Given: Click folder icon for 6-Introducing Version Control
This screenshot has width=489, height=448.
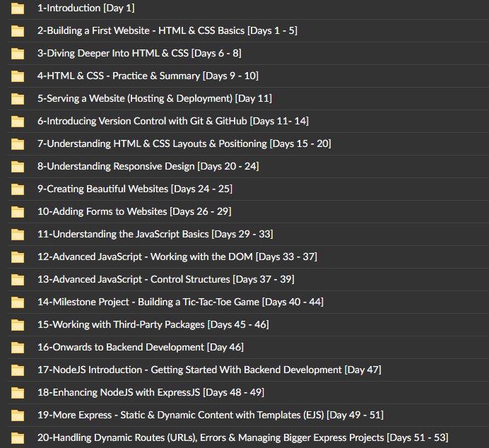Looking at the screenshot, I should tap(18, 122).
